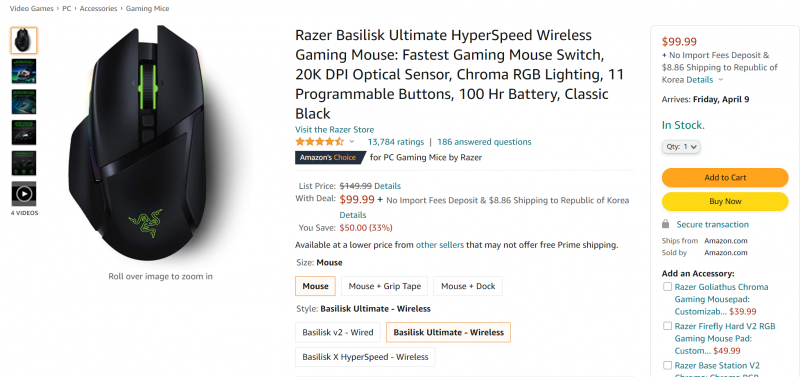Choose the Mouse + Dock size option
Viewport: 800px width, 377px height.
pos(468,286)
